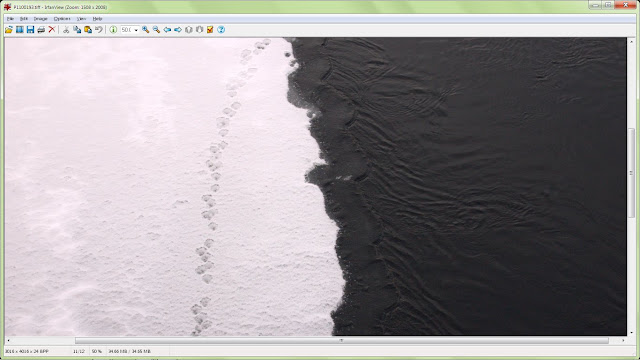The image size is (640, 360).
Task: Click the Save floppy disk icon
Action: [x=30, y=30]
